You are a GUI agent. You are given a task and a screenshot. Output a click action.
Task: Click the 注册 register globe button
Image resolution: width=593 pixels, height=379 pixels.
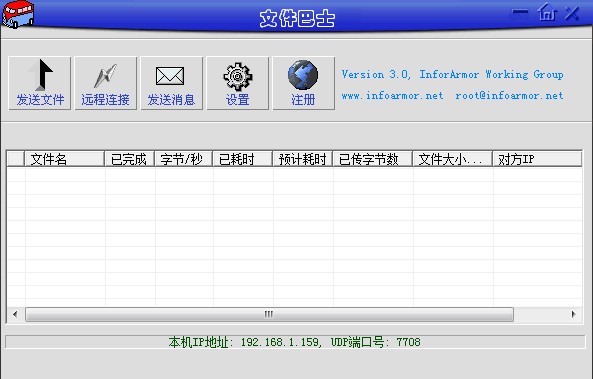[x=304, y=83]
